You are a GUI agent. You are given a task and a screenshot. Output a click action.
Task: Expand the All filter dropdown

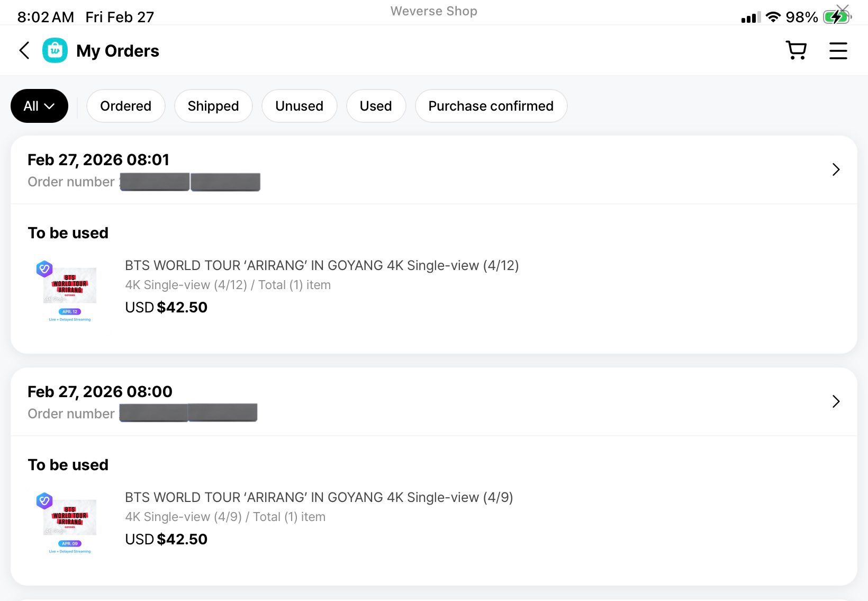39,106
